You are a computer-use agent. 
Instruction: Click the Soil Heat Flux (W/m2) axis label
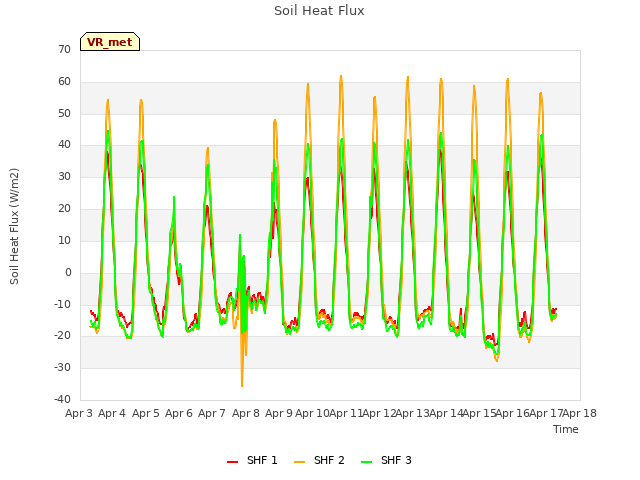tap(14, 226)
